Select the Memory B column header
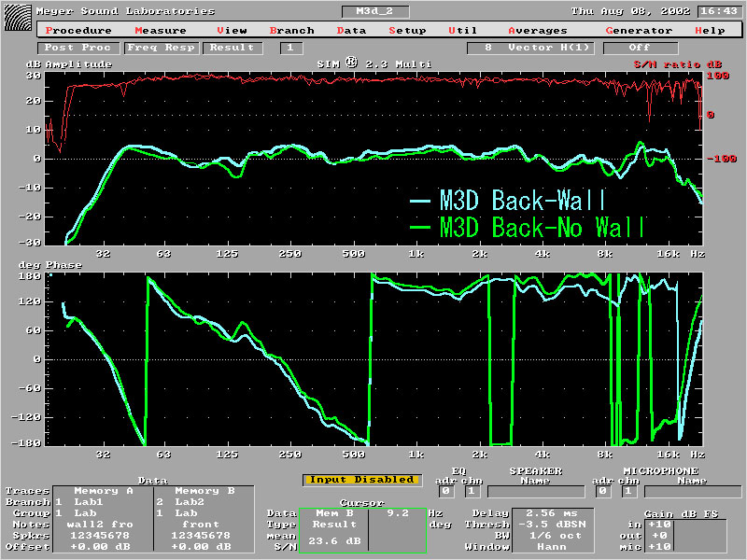This screenshot has width=747, height=560. tap(204, 491)
